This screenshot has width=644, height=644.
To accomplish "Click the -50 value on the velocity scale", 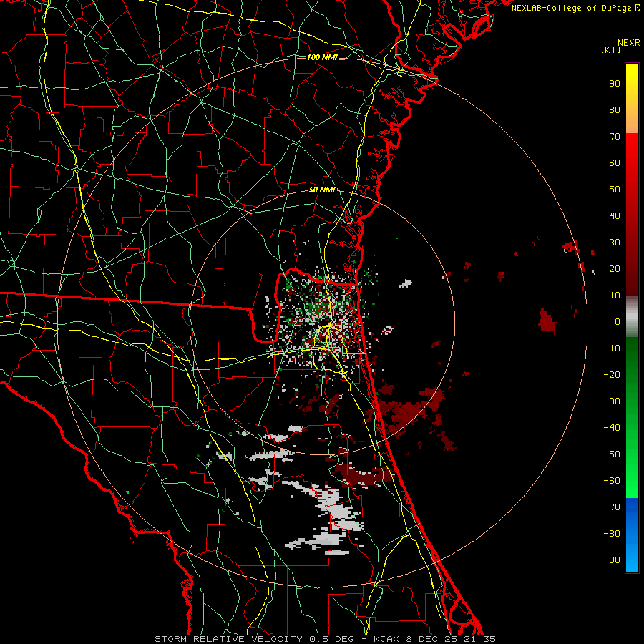I will (x=612, y=454).
